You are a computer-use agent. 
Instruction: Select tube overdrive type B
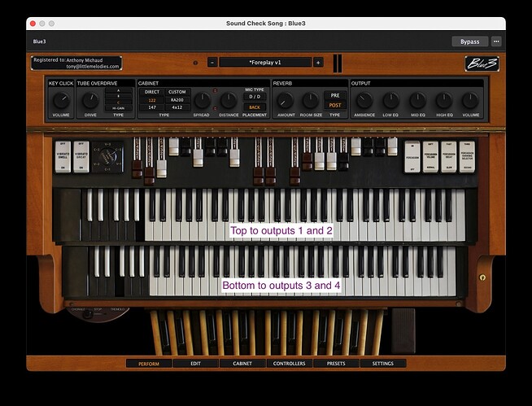coord(119,96)
